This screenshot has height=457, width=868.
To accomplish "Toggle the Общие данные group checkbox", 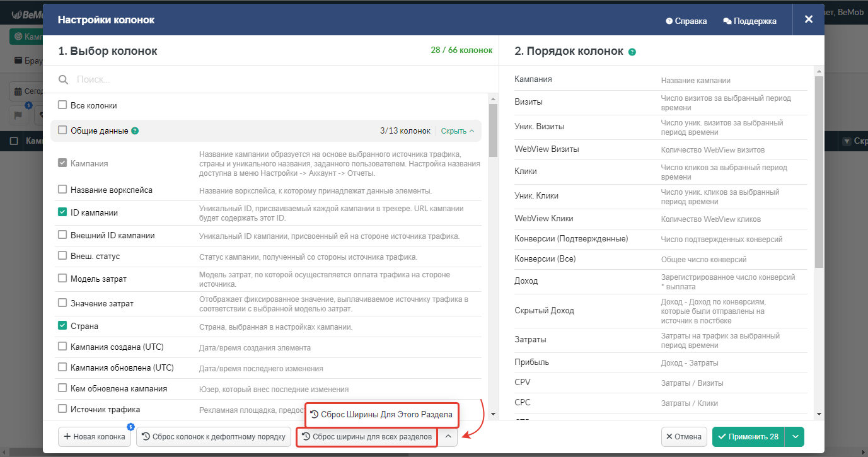I will pyautogui.click(x=62, y=130).
